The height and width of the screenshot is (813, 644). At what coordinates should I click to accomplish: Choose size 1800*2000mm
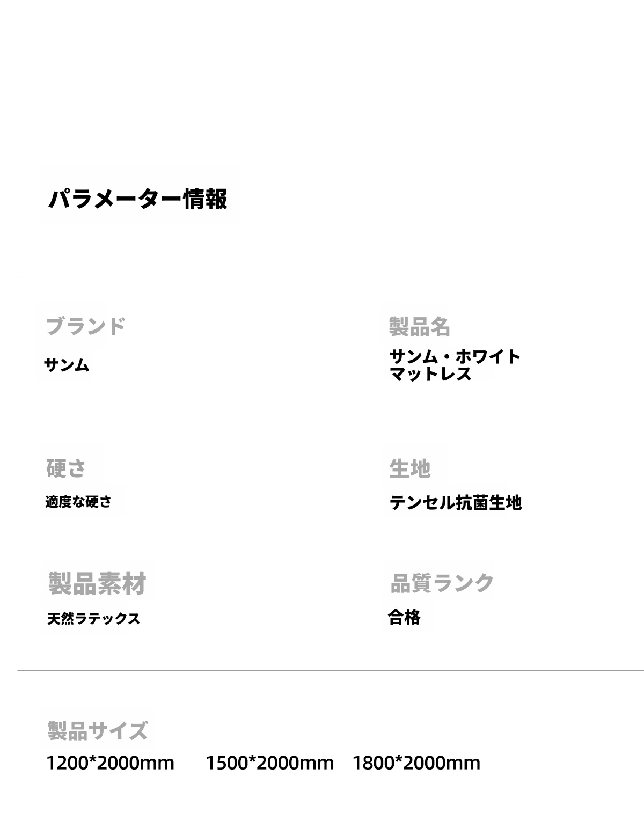tap(416, 763)
